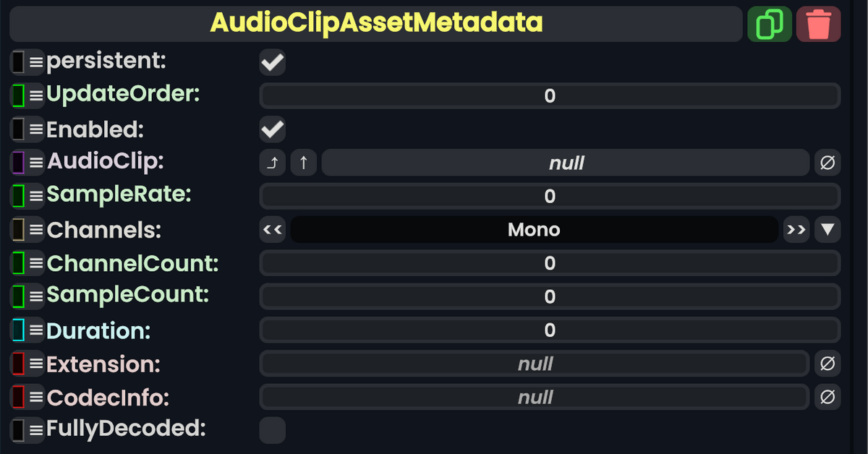Click the Ø icon beside the CodecInfo field
Screen dimensions: 868x454
tap(827, 397)
